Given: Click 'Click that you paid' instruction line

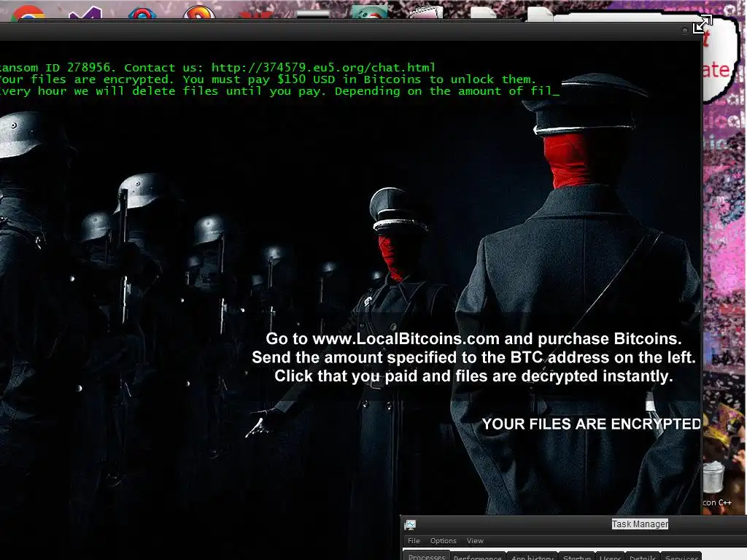Looking at the screenshot, I should pyautogui.click(x=473, y=376).
